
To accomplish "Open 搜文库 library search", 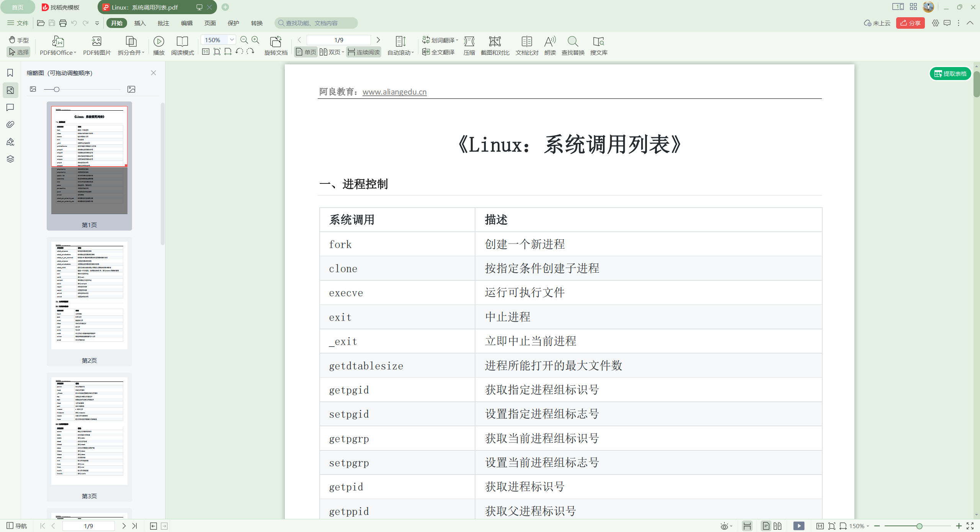I will pyautogui.click(x=599, y=46).
